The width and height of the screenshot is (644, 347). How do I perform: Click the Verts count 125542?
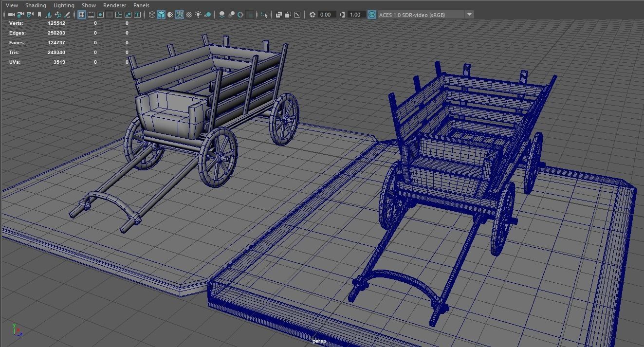pyautogui.click(x=56, y=23)
